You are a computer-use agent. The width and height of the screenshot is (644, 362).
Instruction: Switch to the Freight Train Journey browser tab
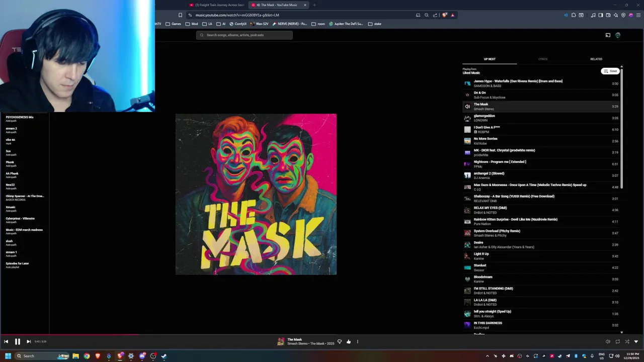pos(217,5)
